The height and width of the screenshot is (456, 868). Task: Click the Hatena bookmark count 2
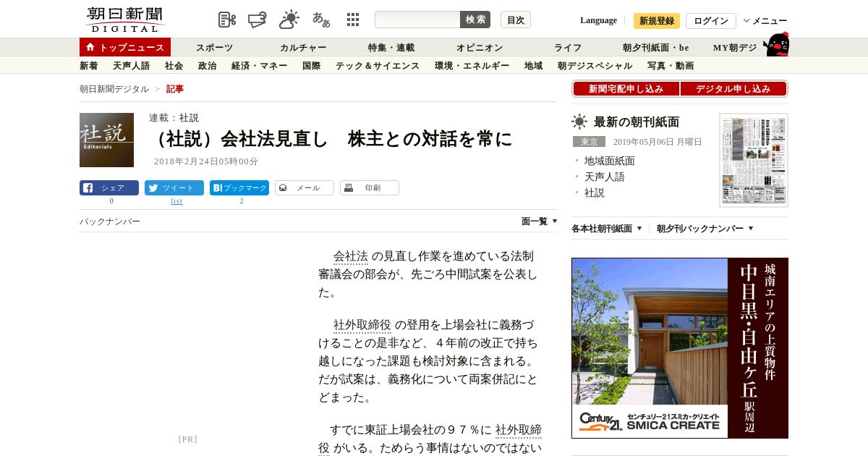point(242,201)
